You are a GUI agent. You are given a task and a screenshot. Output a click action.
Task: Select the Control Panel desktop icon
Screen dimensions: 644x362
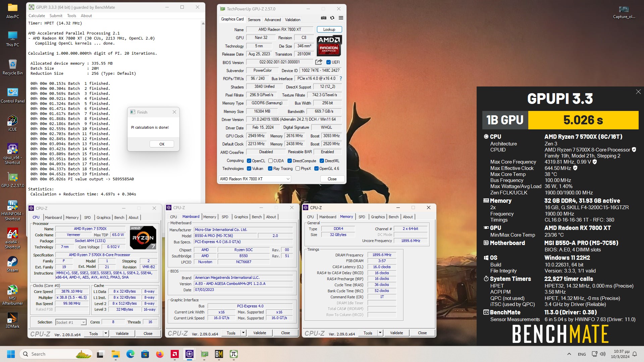pos(13,95)
